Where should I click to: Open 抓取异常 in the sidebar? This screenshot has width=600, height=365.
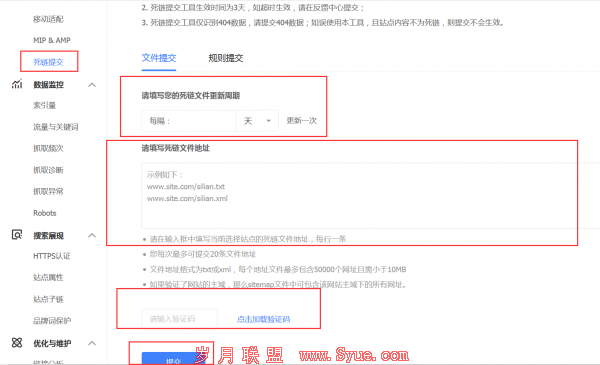pyautogui.click(x=48, y=191)
